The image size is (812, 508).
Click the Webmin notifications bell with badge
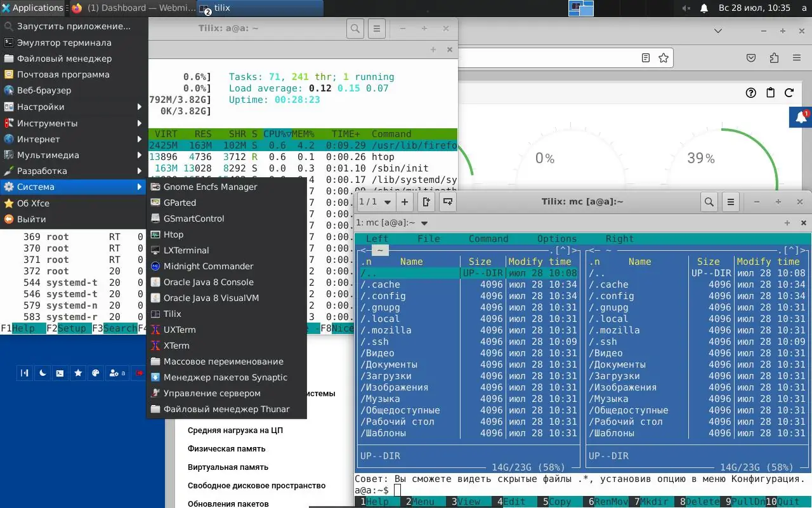coord(801,117)
